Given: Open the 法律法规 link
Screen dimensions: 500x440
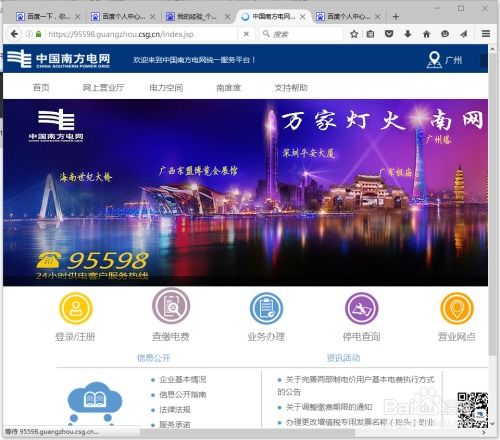Looking at the screenshot, I should pyautogui.click(x=175, y=410).
